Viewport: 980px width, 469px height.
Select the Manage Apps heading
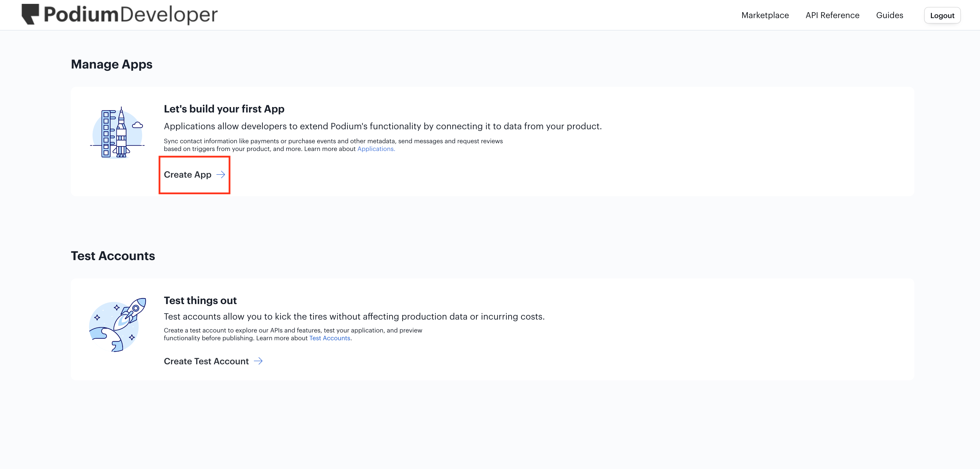pyautogui.click(x=111, y=64)
